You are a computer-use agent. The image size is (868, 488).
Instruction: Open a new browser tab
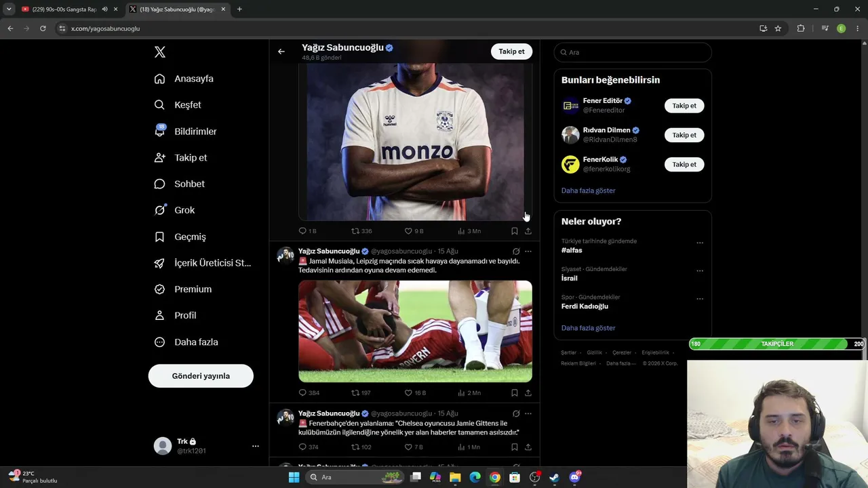[239, 9]
